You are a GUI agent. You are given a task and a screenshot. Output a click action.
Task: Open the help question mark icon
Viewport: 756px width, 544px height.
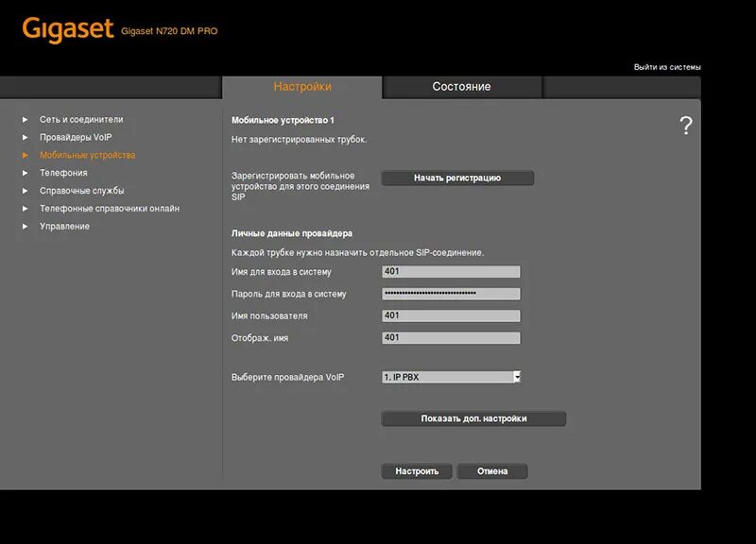pos(686,126)
